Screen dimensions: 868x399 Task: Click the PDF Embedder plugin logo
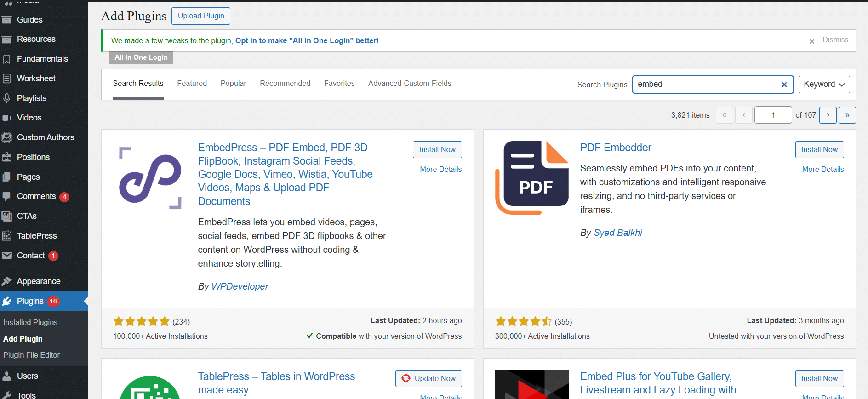tap(532, 178)
